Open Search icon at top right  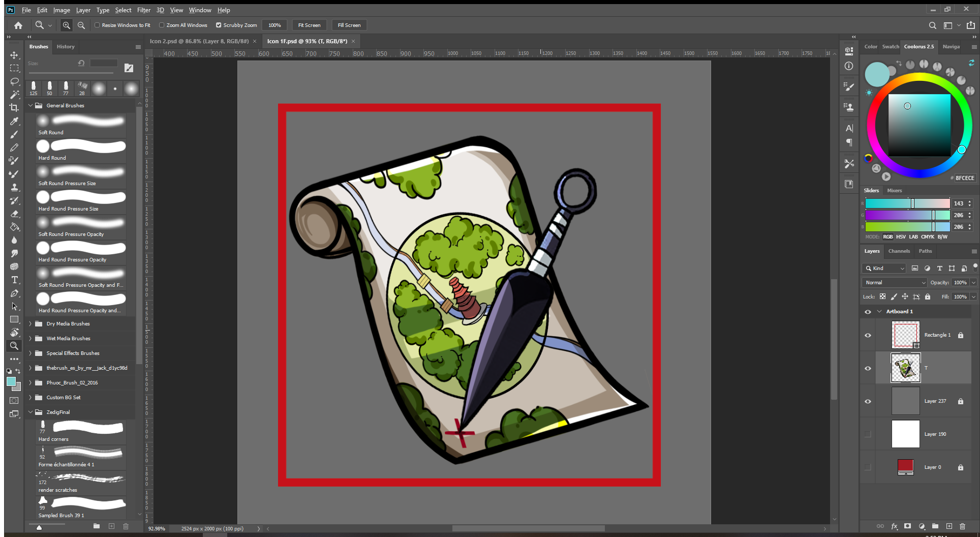932,25
